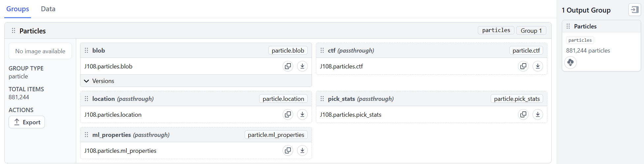644x164 pixels.
Task: Export the Particles group
Action: pos(27,122)
